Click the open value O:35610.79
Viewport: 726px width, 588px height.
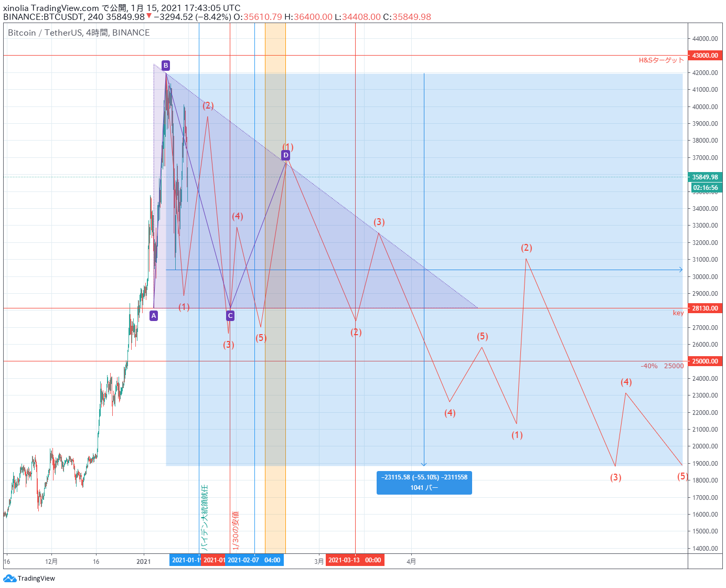[258, 17]
